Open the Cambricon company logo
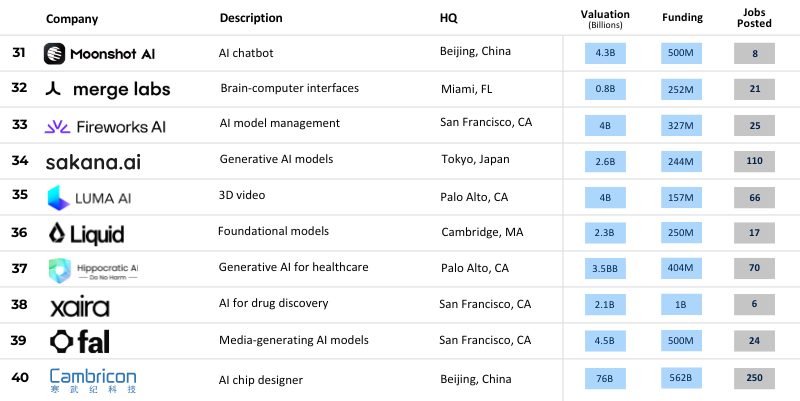Viewport: 800px width, 401px height. (x=93, y=380)
